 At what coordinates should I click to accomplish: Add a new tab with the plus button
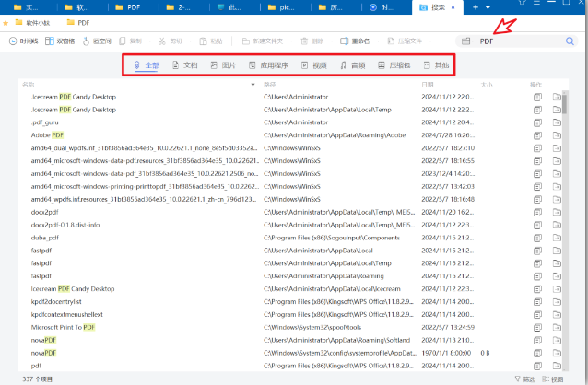click(x=476, y=7)
